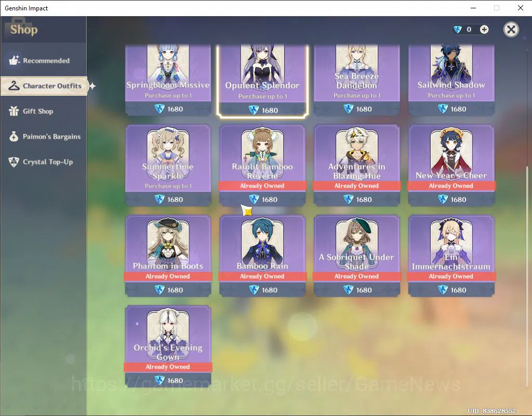Click the 1680 price on Sea Breeze Dandelion
The width and height of the screenshot is (532, 416).
[x=364, y=109]
